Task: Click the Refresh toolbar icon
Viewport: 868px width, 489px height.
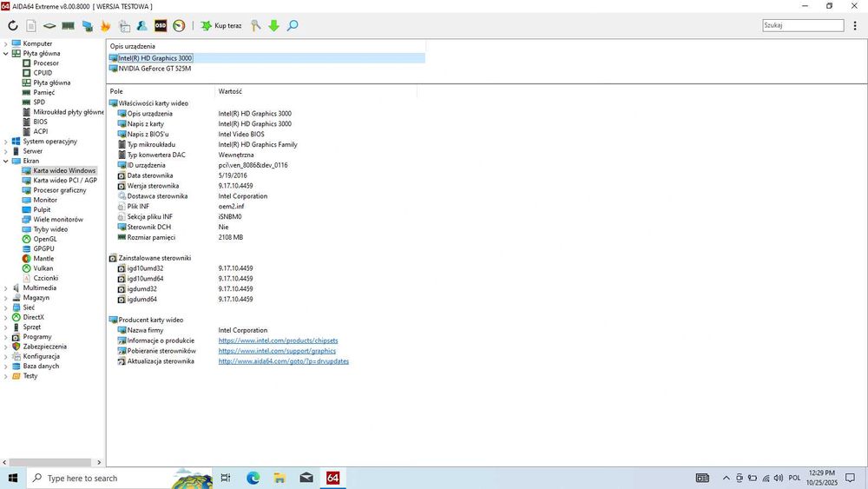Action: click(x=13, y=25)
